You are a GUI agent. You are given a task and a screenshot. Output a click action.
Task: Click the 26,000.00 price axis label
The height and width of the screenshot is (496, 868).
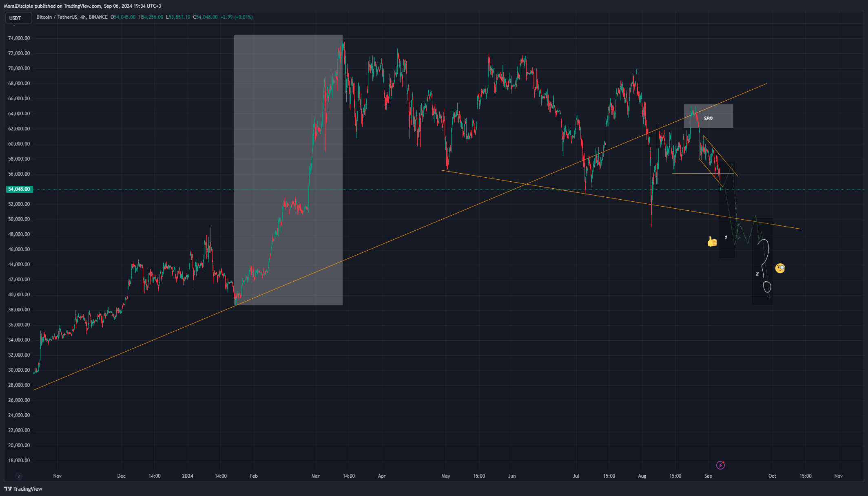pos(19,400)
